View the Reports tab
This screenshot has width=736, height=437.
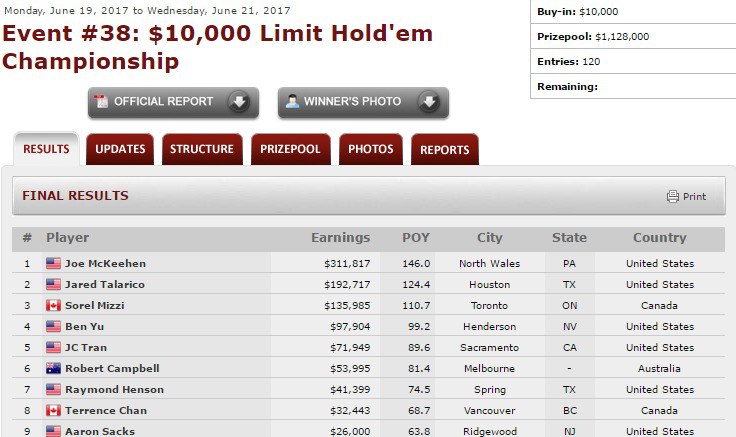click(444, 150)
